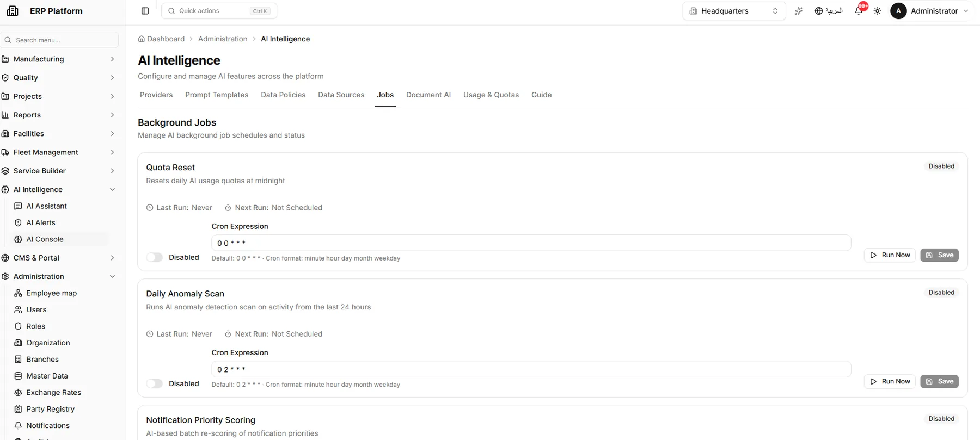Expand the Fleet Management menu
The width and height of the screenshot is (980, 440).
tap(59, 152)
